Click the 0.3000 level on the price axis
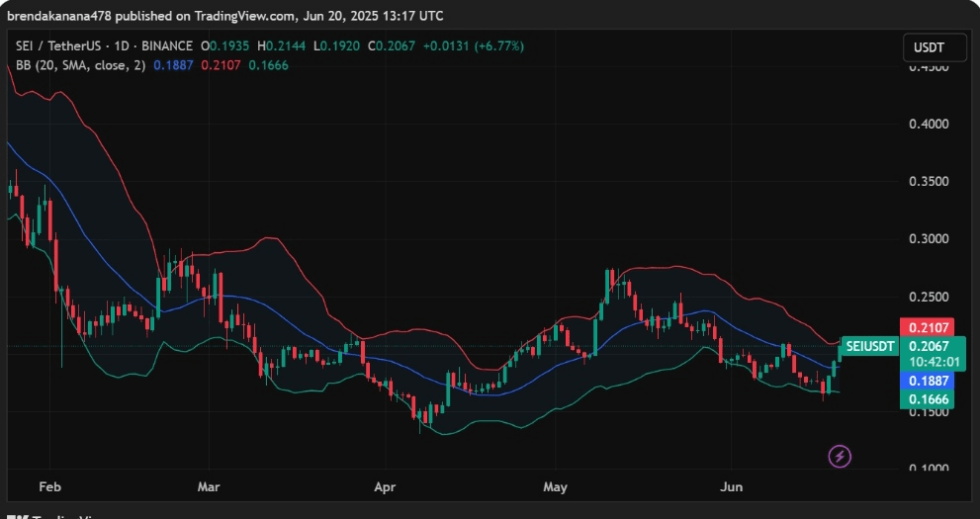The width and height of the screenshot is (980, 519). pyautogui.click(x=929, y=239)
